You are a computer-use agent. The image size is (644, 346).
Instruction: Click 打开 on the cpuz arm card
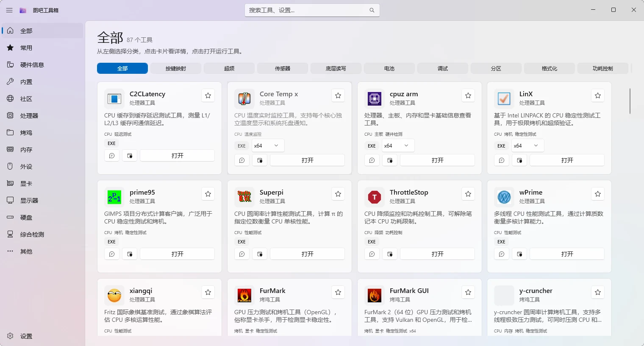pos(438,160)
